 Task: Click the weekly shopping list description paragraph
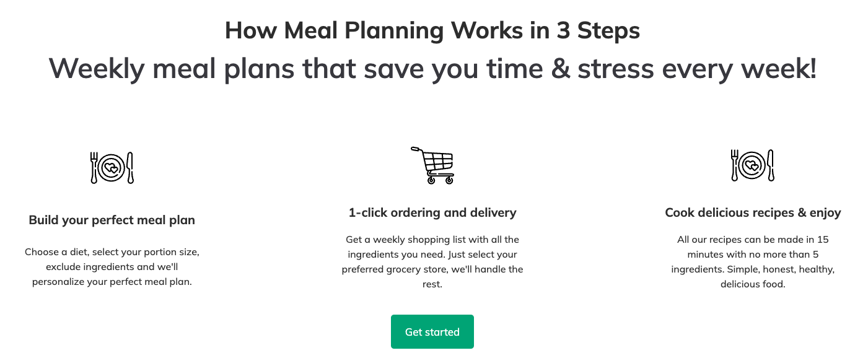click(x=432, y=261)
